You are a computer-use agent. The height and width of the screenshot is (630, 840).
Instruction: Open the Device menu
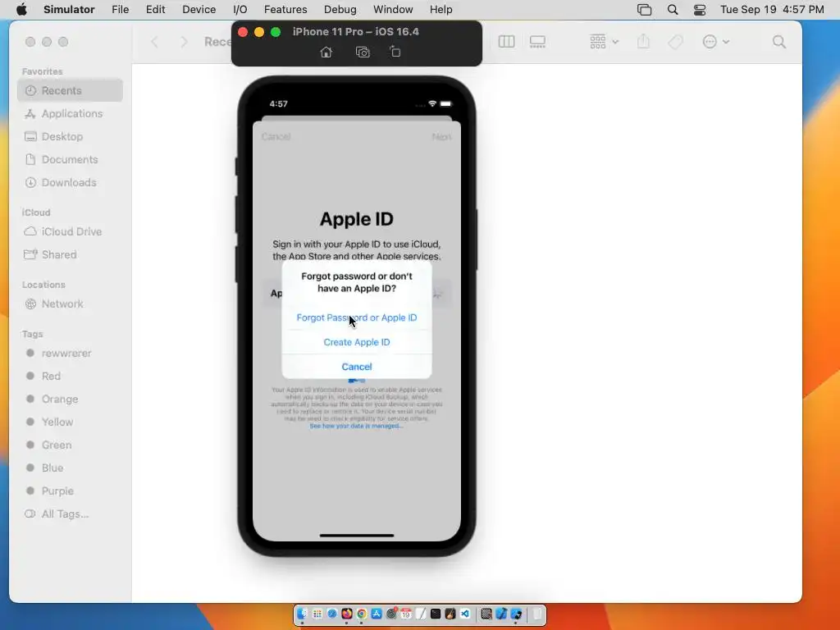pos(199,10)
